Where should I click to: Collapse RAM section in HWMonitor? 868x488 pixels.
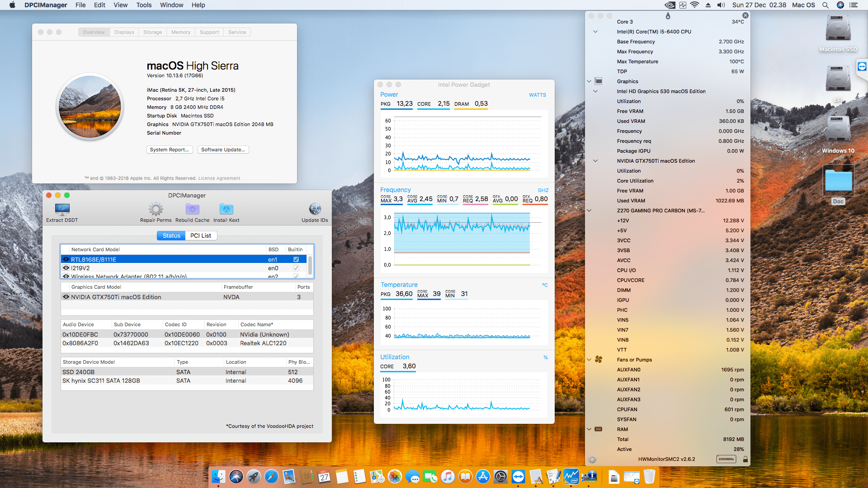tap(589, 429)
